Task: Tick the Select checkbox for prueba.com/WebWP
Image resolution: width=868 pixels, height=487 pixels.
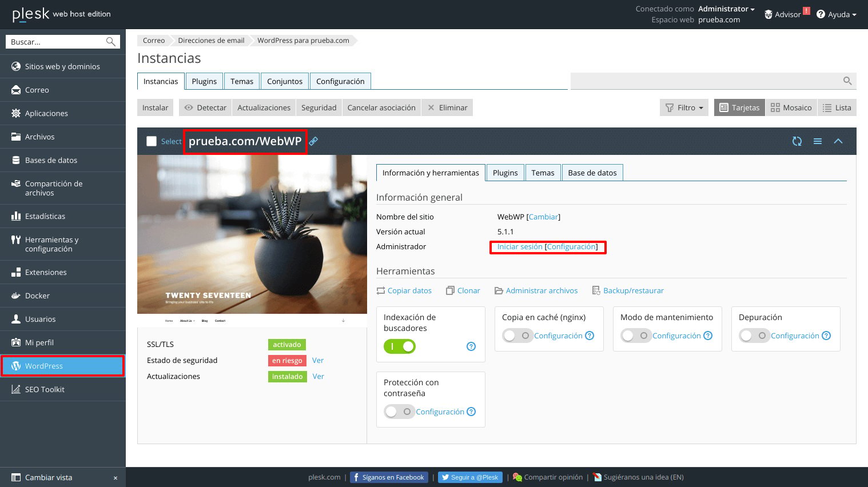Action: [152, 141]
